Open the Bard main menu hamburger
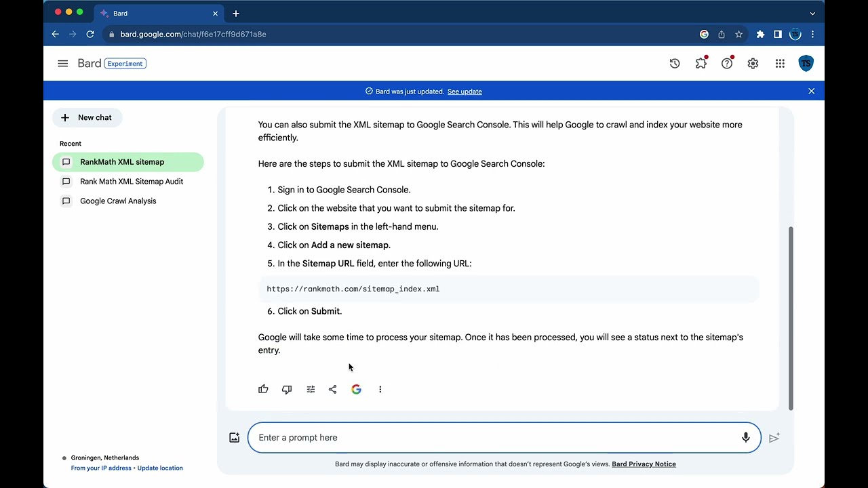The width and height of the screenshot is (868, 488). pyautogui.click(x=63, y=64)
